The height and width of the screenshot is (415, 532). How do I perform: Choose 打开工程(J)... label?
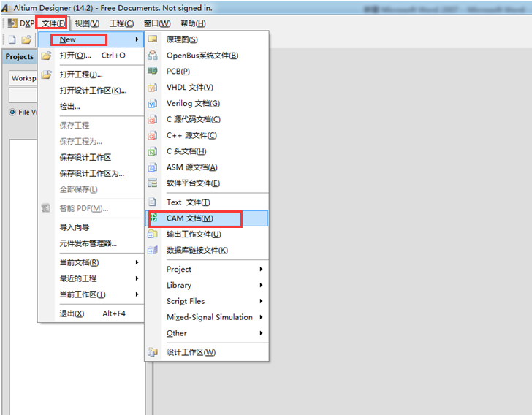click(x=81, y=75)
